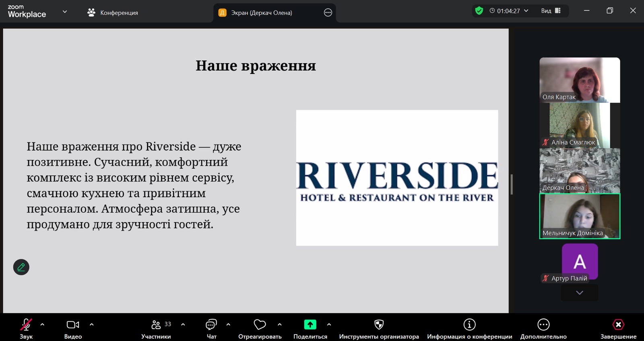Viewport: 644px width, 341px height.
Task: Click the green annotation pencil icon
Action: click(21, 267)
